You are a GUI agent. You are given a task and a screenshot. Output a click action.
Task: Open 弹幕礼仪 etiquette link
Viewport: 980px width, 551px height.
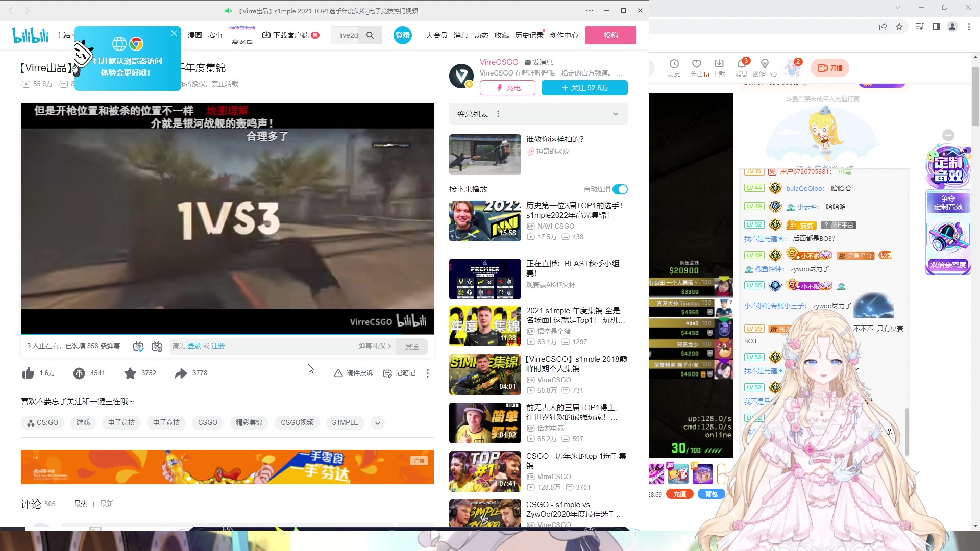[375, 346]
